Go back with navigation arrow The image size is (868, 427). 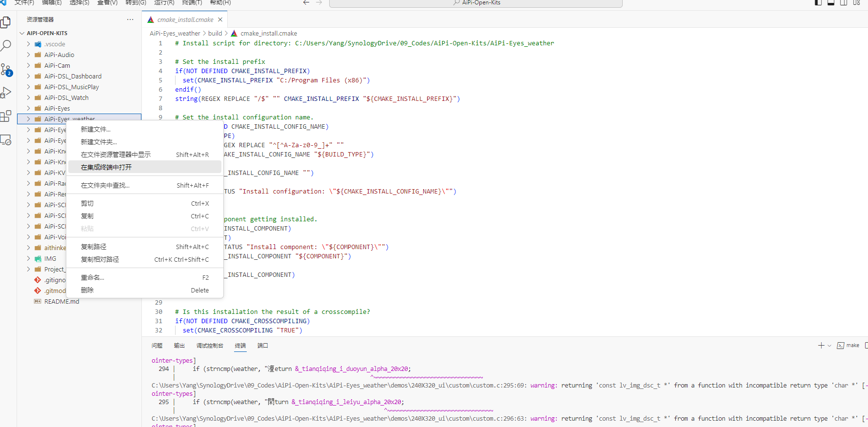(306, 2)
